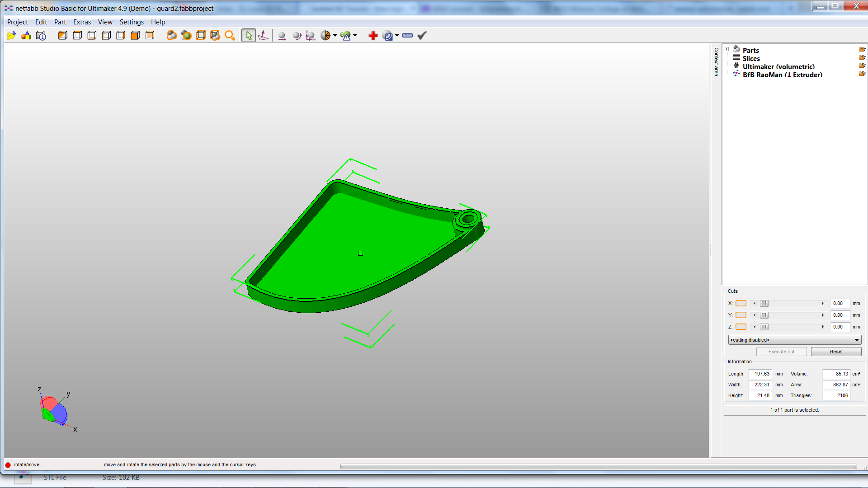Screen dimensions: 868x488
Task: Click the open project folder icon
Action: click(x=12, y=36)
